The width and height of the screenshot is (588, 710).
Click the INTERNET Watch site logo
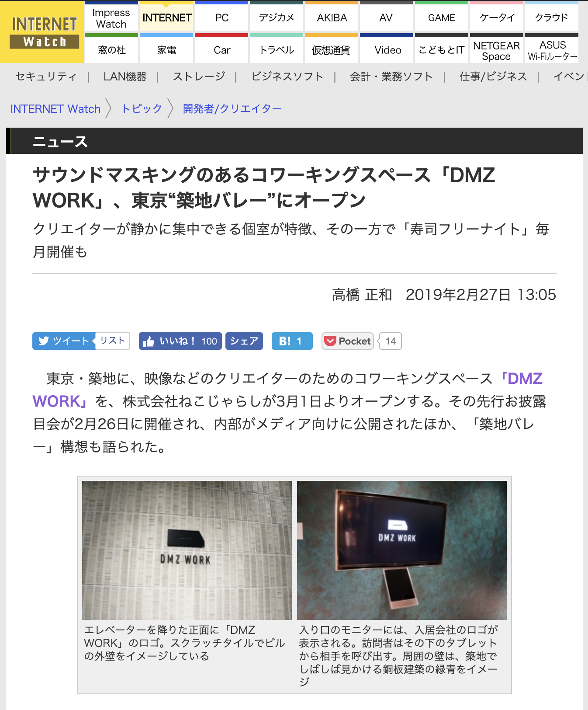[42, 32]
